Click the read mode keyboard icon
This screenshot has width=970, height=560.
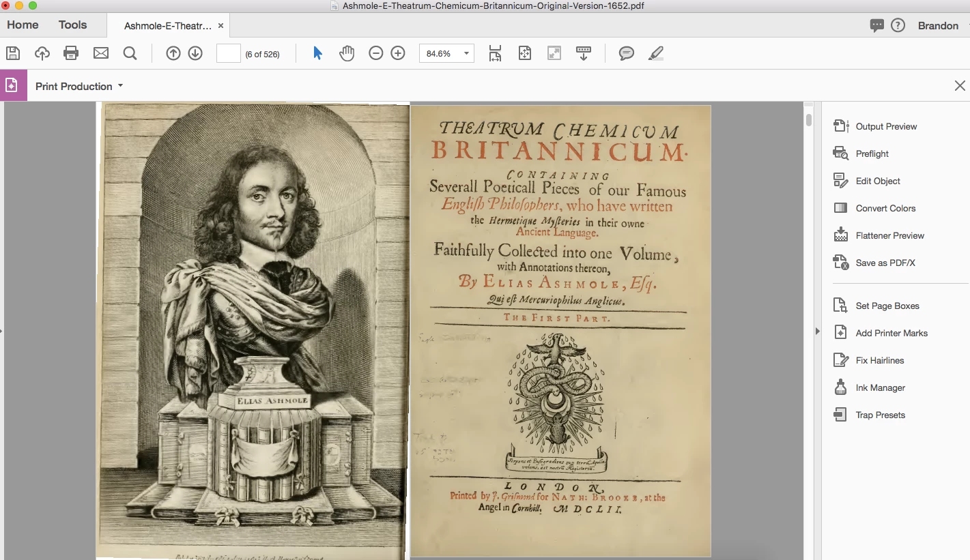click(584, 53)
